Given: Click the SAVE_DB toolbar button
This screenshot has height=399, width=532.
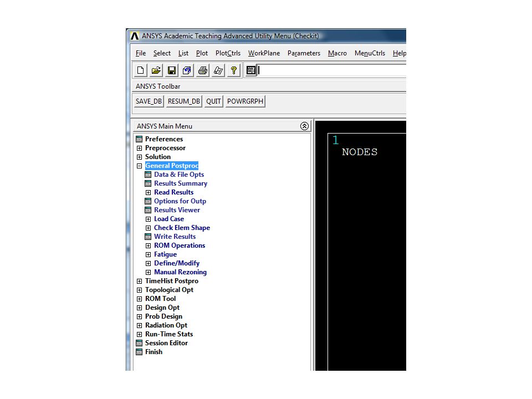Looking at the screenshot, I should pyautogui.click(x=149, y=101).
